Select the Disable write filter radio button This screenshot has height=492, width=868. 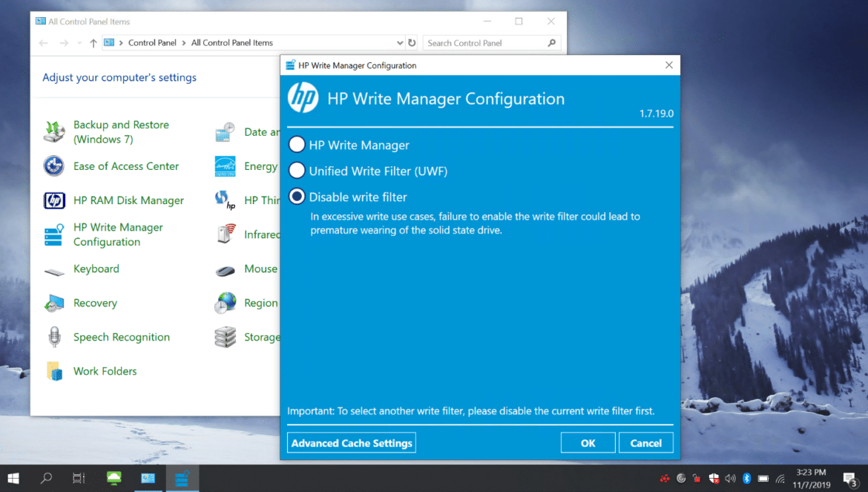coord(297,197)
